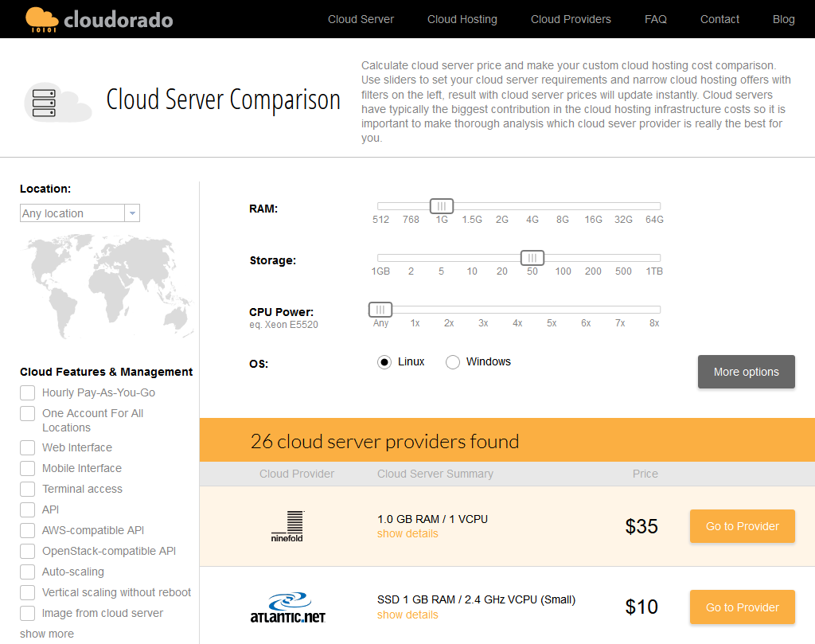The height and width of the screenshot is (644, 815).
Task: Select the Linux OS radio button
Action: [384, 362]
